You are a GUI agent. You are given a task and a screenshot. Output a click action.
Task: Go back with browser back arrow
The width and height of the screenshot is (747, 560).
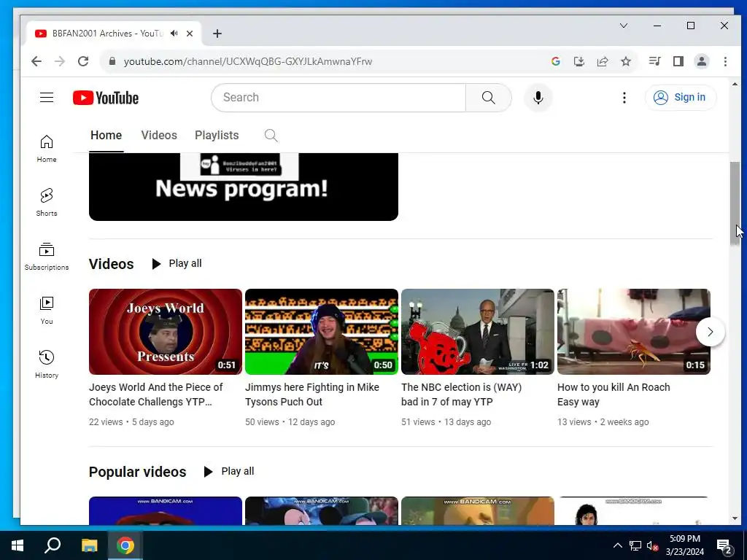pyautogui.click(x=36, y=61)
